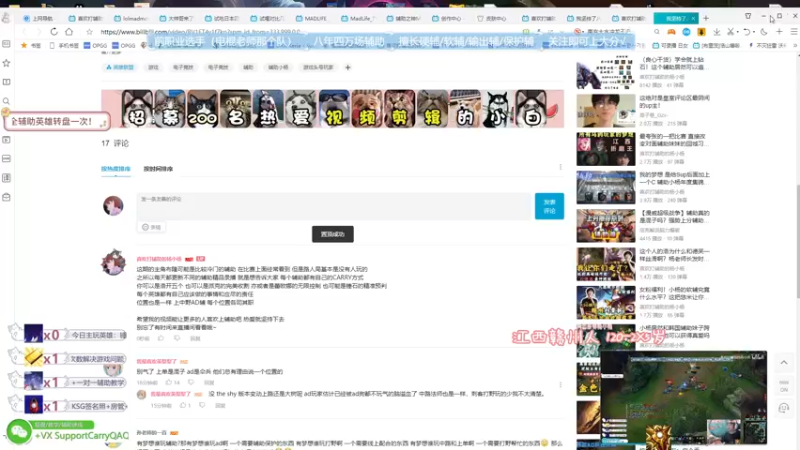Select the 游戏 tag
800x450 pixels.
(x=153, y=67)
